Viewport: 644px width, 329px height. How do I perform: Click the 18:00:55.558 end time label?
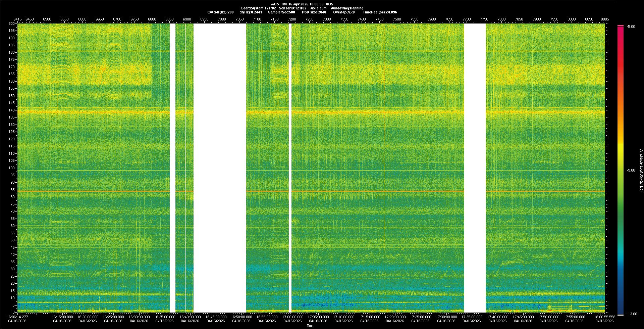tap(604, 317)
